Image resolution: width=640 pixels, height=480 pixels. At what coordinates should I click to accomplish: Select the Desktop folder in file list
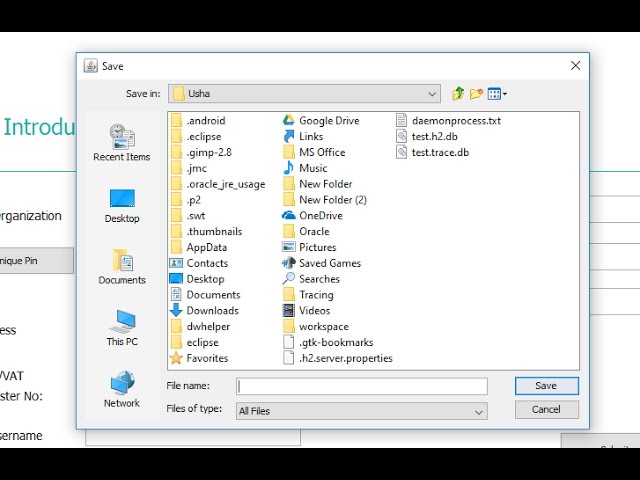tap(197, 279)
